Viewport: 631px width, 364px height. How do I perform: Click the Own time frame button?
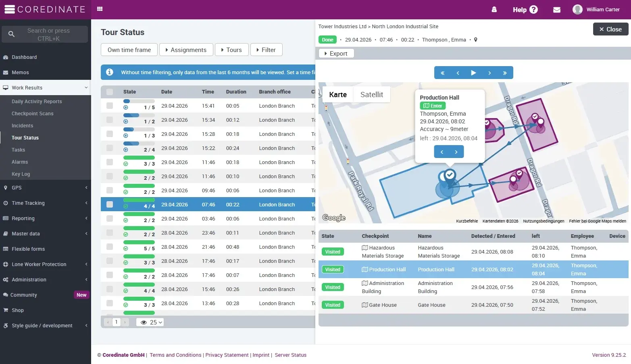tap(129, 50)
